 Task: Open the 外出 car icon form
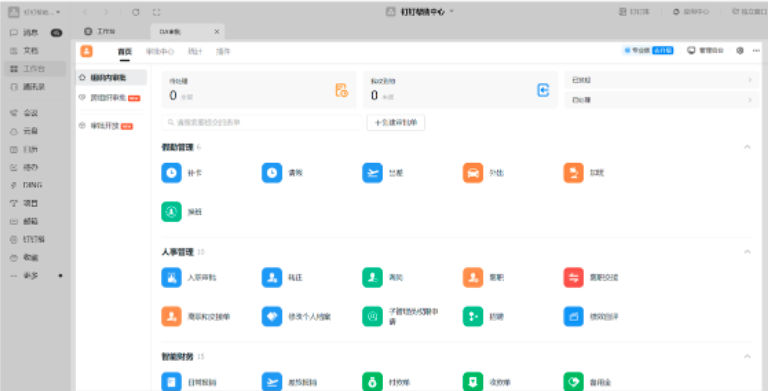(483, 173)
